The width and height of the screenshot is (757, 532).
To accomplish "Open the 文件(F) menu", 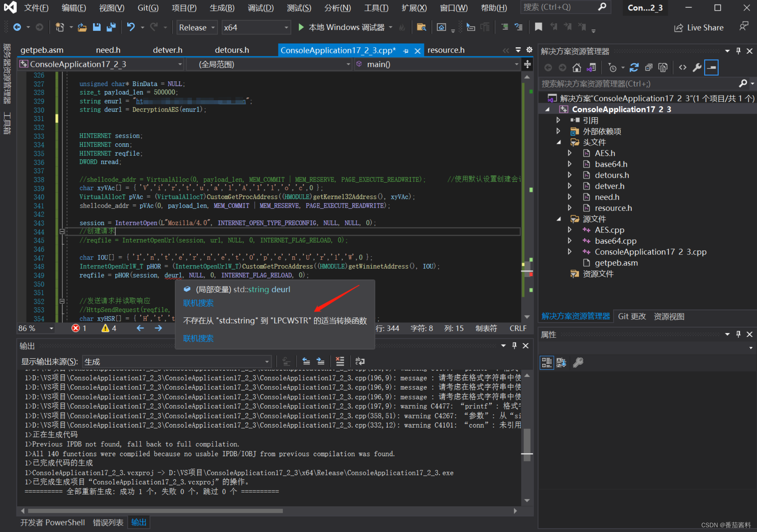I will pos(36,8).
